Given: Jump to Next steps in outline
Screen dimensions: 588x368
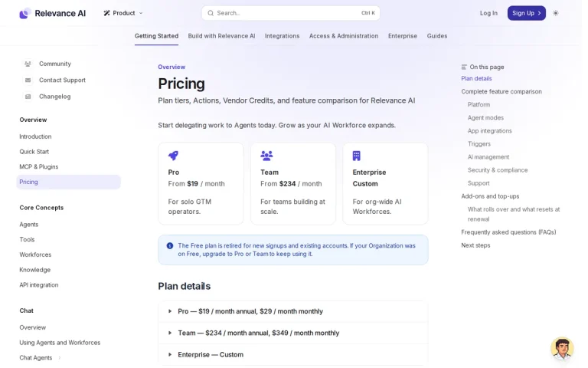Looking at the screenshot, I should coord(475,245).
